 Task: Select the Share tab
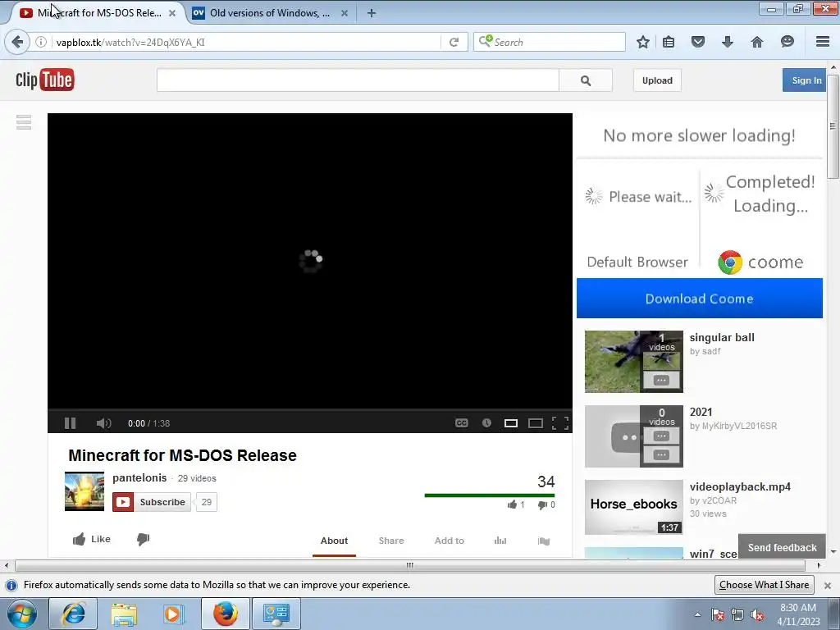[x=391, y=541]
